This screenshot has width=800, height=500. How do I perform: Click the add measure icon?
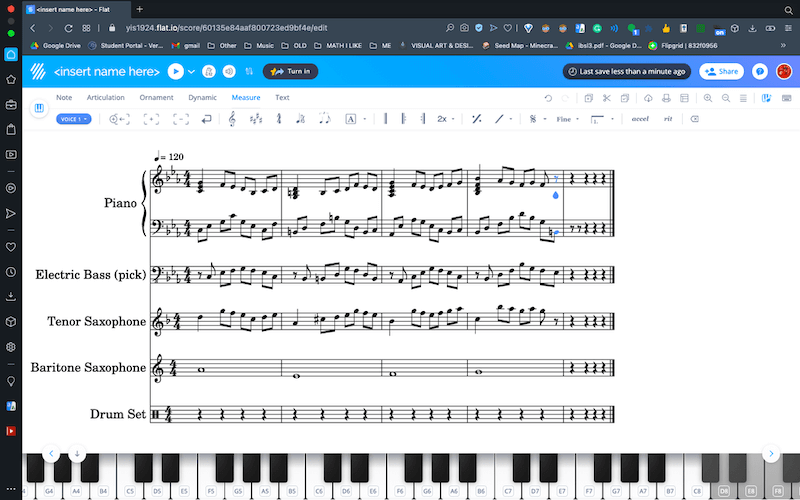click(x=117, y=118)
